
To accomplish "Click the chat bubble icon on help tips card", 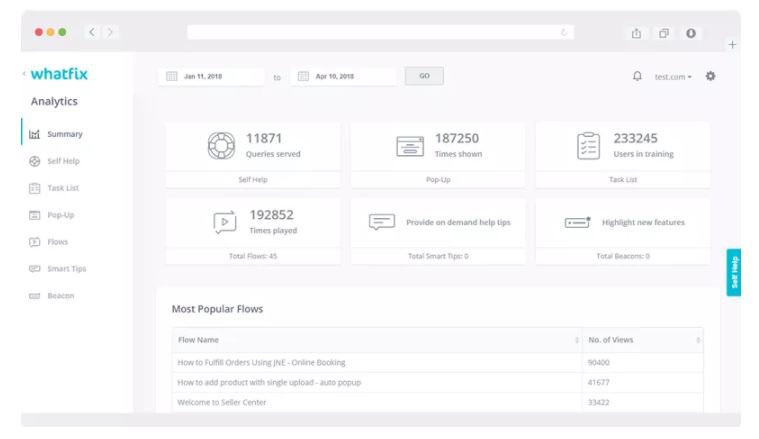I will point(382,222).
